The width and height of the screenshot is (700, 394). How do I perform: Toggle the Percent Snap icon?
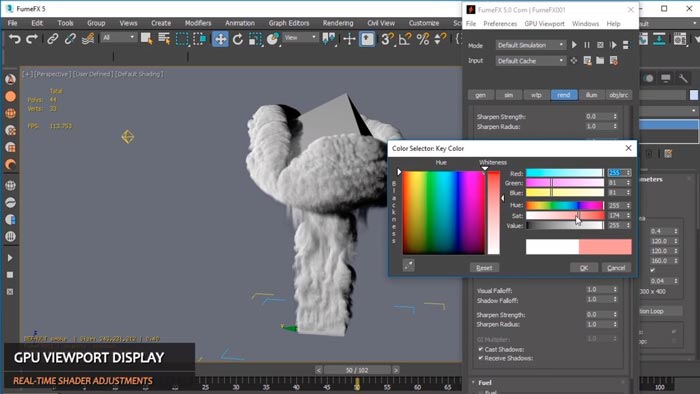(x=422, y=39)
